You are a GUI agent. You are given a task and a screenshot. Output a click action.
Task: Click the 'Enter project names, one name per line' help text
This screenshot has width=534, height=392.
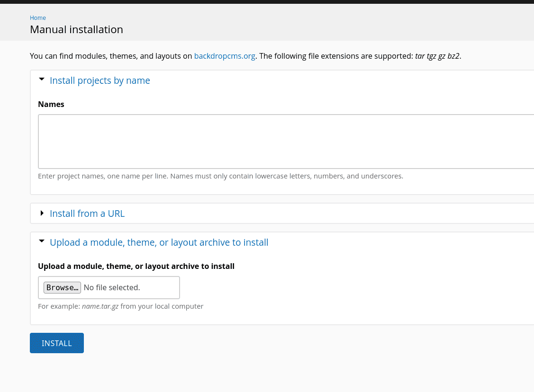point(221,176)
